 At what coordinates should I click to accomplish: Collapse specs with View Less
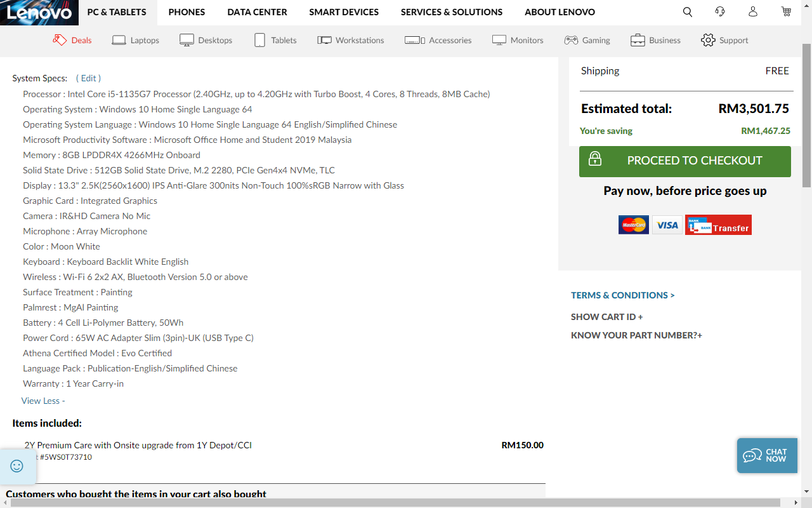pos(43,401)
